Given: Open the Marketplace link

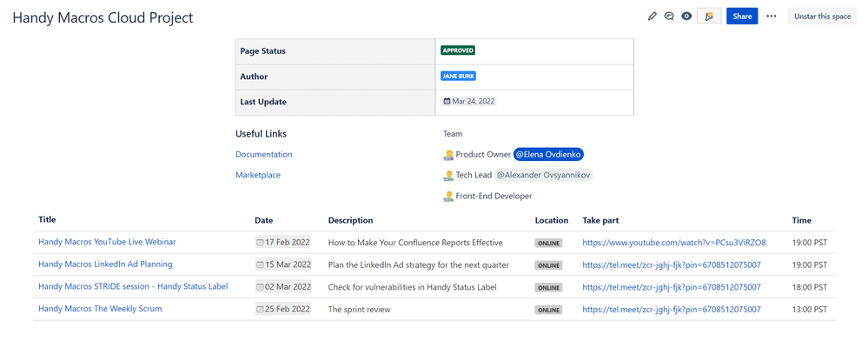Looking at the screenshot, I should click(x=258, y=175).
